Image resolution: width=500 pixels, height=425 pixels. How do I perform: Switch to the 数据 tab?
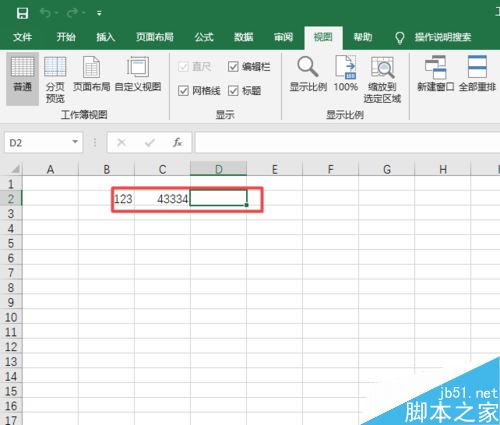tap(244, 37)
